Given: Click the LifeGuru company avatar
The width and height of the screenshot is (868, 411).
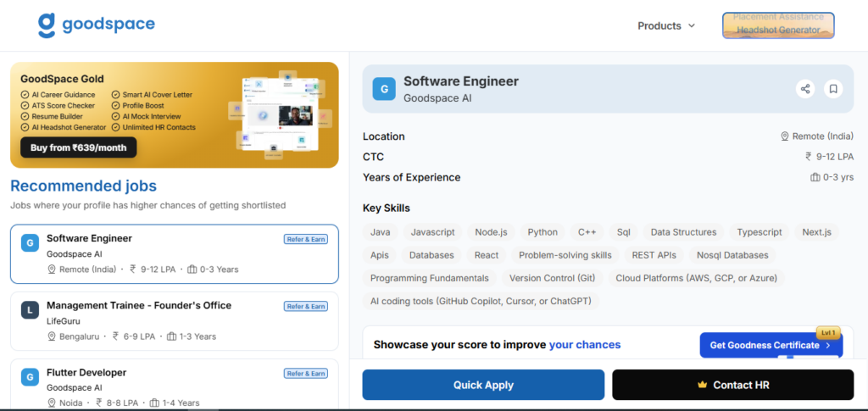Looking at the screenshot, I should tap(30, 310).
